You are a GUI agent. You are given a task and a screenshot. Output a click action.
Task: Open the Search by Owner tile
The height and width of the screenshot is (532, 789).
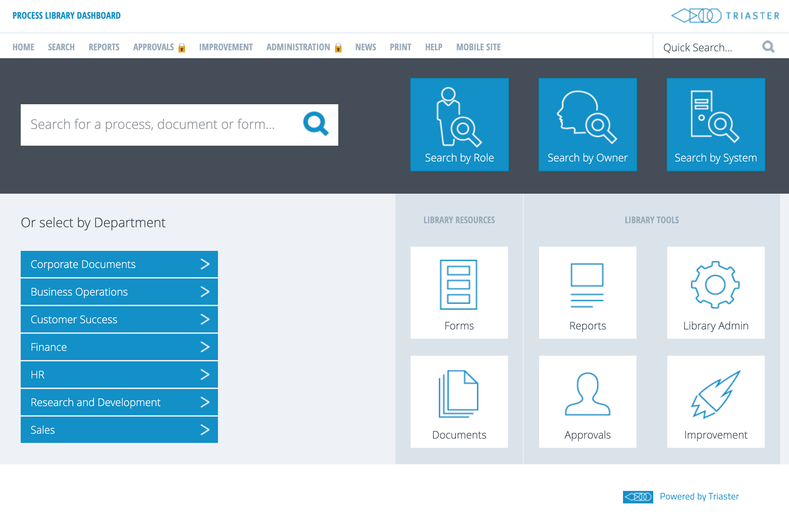(x=587, y=125)
